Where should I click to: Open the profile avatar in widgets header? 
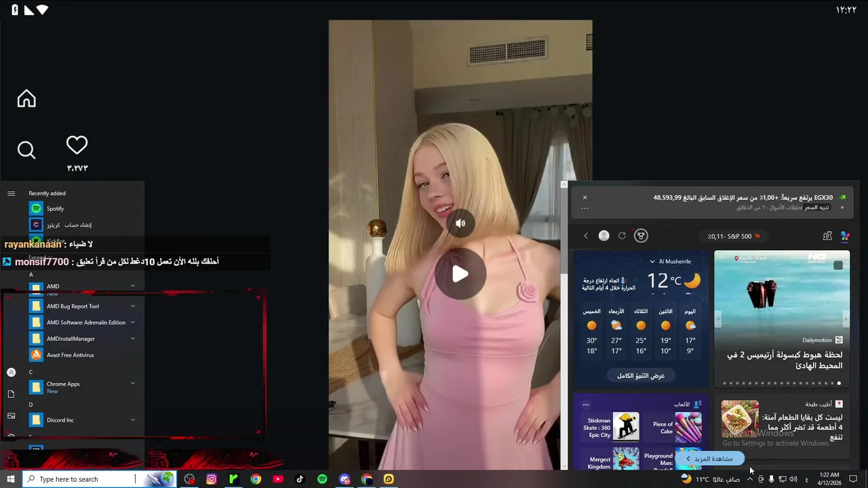click(604, 236)
